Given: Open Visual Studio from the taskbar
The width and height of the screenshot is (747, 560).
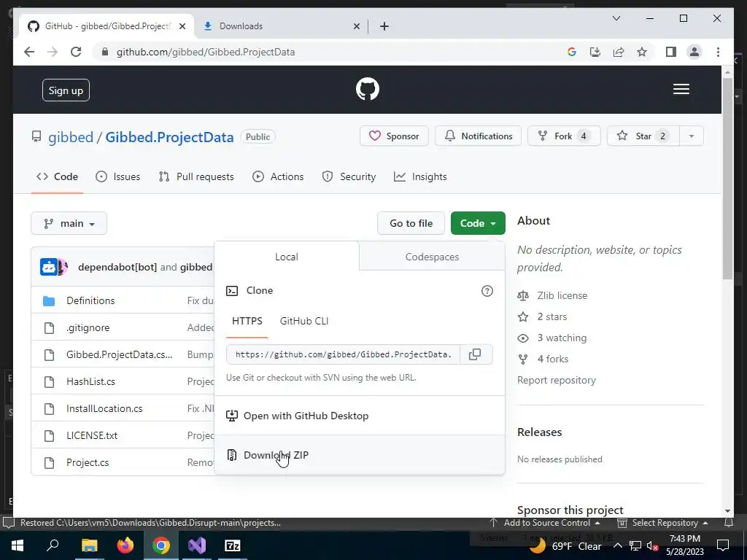Looking at the screenshot, I should click(x=197, y=545).
